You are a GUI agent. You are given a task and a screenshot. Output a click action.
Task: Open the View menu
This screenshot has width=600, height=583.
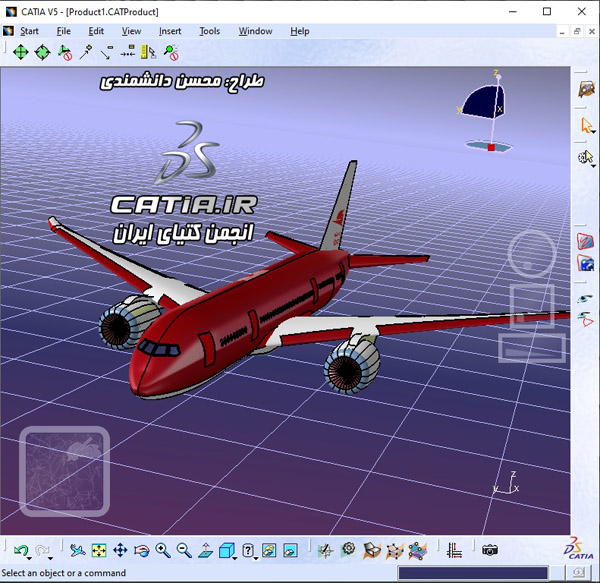click(x=131, y=31)
